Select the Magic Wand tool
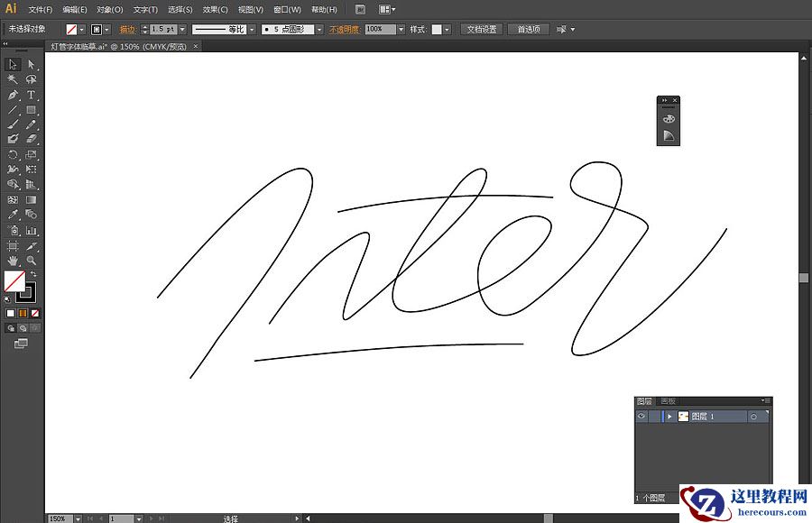 click(13, 79)
